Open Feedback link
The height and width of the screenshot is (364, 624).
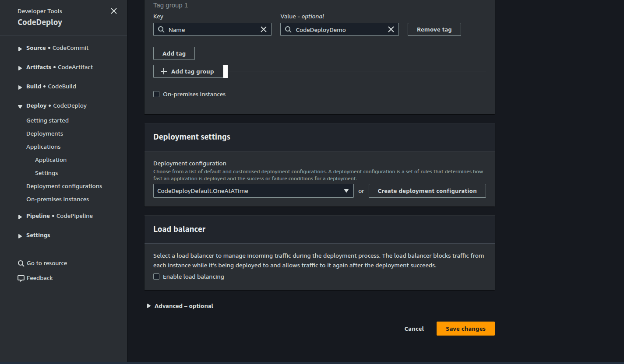coord(39,278)
